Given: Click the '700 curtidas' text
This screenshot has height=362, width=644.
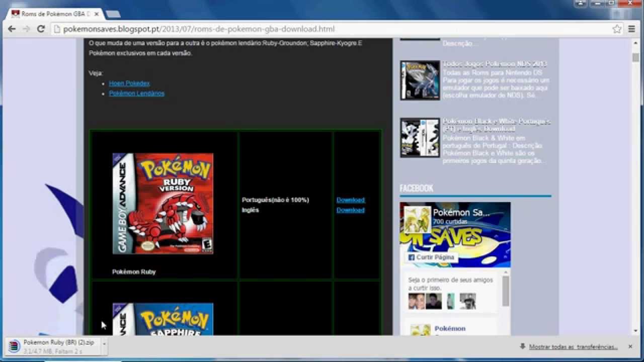Looking at the screenshot, I should [x=450, y=222].
